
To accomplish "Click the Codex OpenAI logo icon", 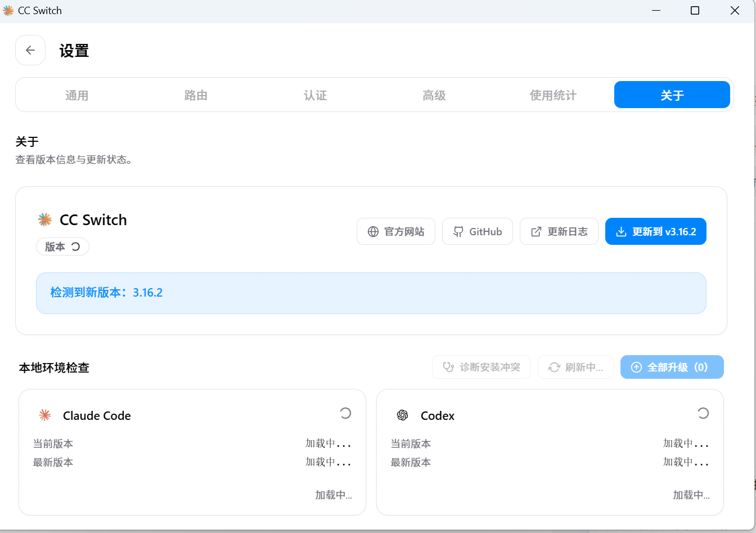I will point(402,415).
